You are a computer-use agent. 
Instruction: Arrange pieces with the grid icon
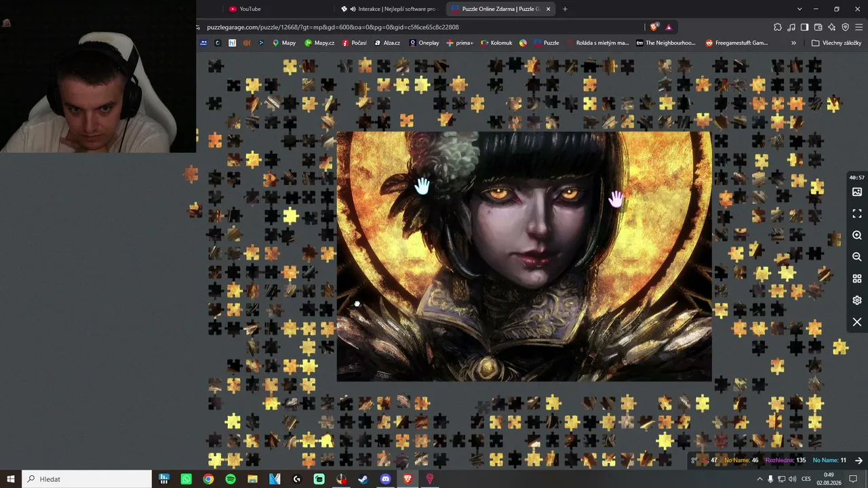point(857,279)
